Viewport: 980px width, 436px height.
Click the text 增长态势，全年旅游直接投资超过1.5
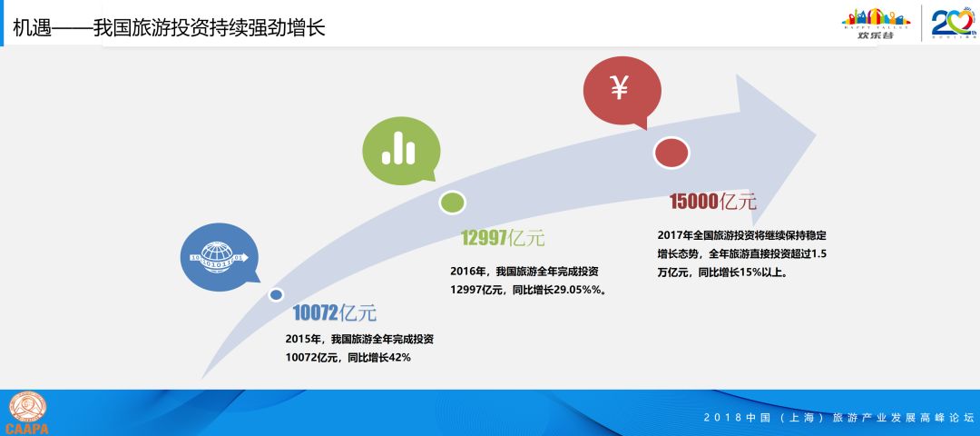pyautogui.click(x=742, y=254)
